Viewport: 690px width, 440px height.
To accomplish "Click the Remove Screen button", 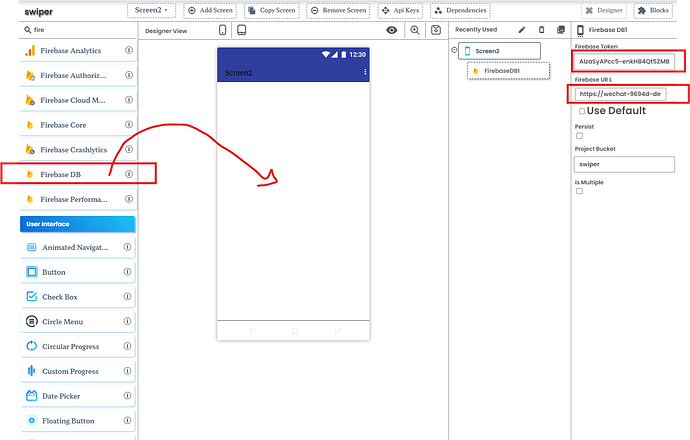I will [338, 11].
